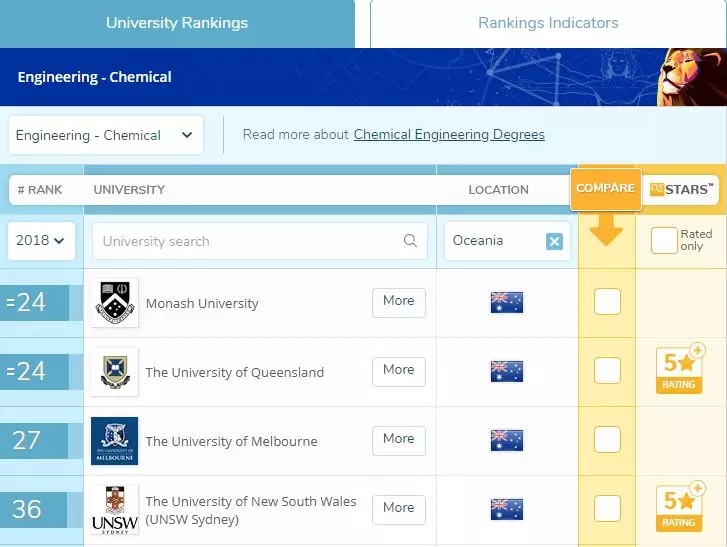Select the University Rankings tab

[x=177, y=23]
